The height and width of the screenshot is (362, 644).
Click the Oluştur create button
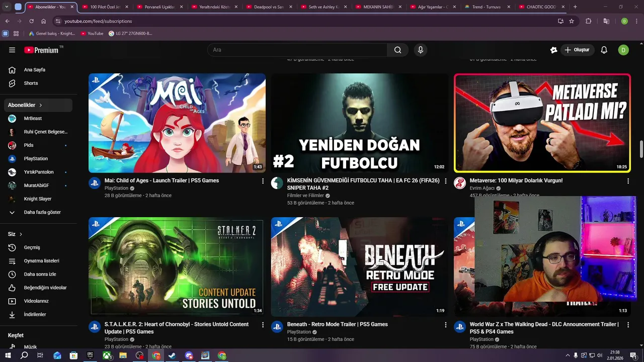click(x=577, y=50)
